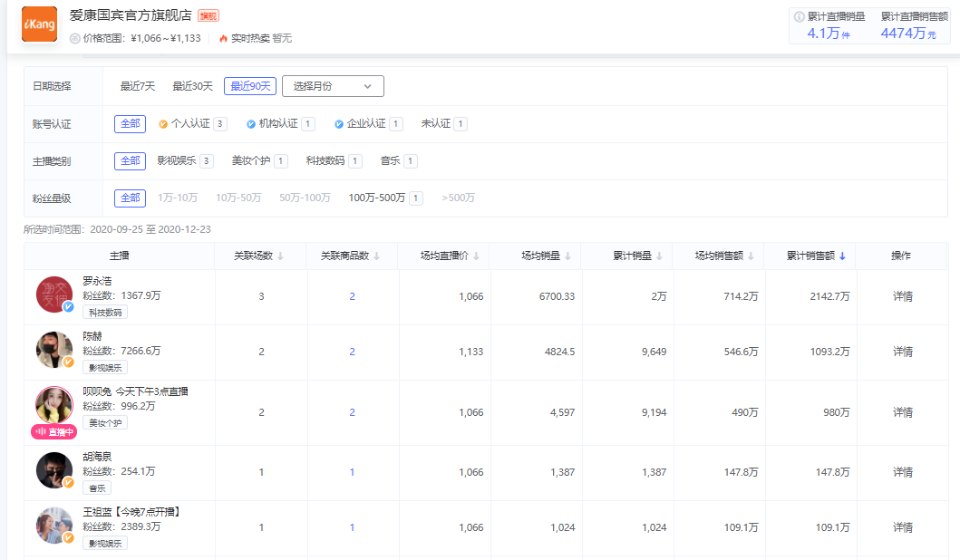Image resolution: width=960 pixels, height=560 pixels.
Task: Click the flame icon for real-time hot sales
Action: point(224,39)
